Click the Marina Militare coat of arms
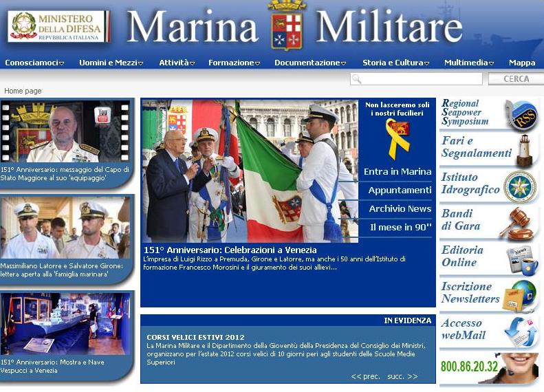This screenshot has width=544, height=392. tap(287, 25)
